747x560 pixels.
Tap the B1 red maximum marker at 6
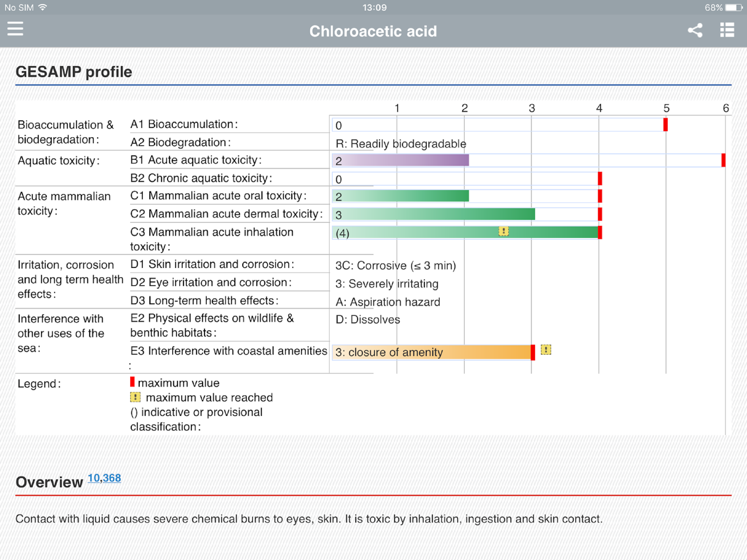tap(723, 160)
